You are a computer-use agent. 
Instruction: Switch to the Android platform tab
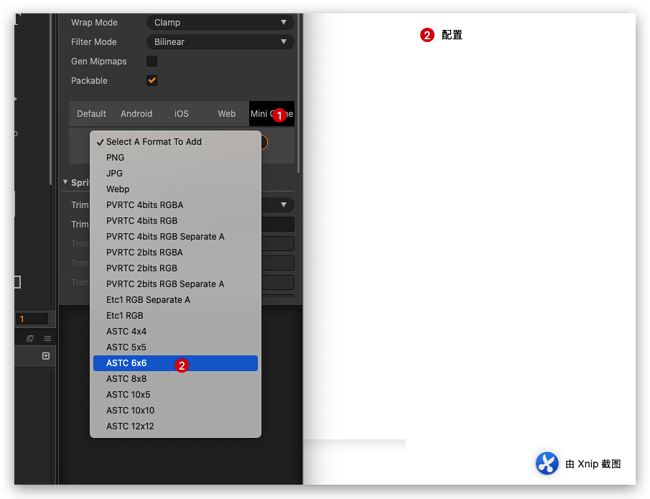[136, 114]
